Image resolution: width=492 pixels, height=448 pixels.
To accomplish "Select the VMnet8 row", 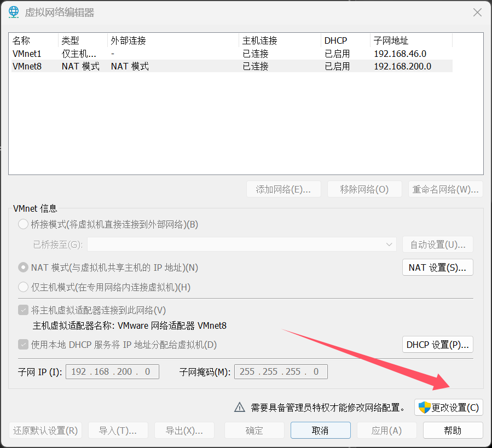I will tap(232, 66).
